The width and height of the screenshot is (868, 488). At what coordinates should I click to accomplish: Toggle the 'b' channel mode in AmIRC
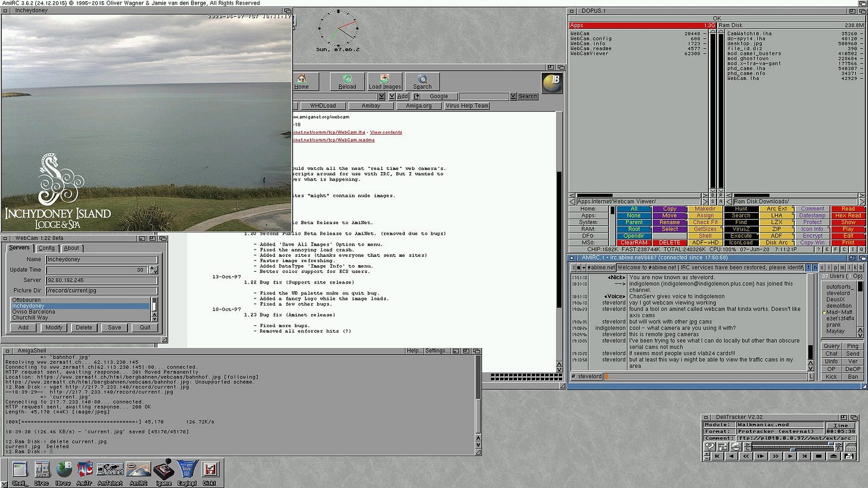(861, 268)
